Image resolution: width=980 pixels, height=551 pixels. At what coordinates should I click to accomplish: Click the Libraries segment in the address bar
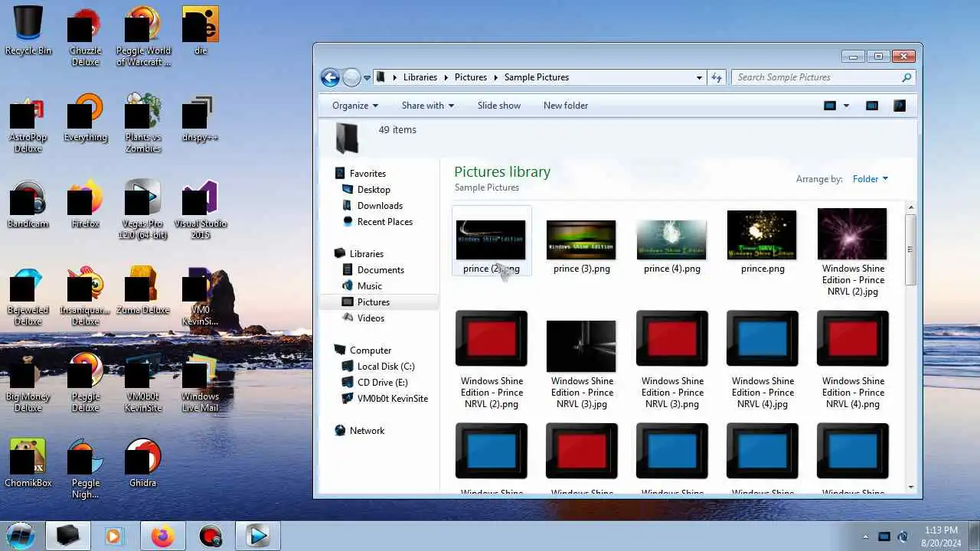tap(420, 77)
